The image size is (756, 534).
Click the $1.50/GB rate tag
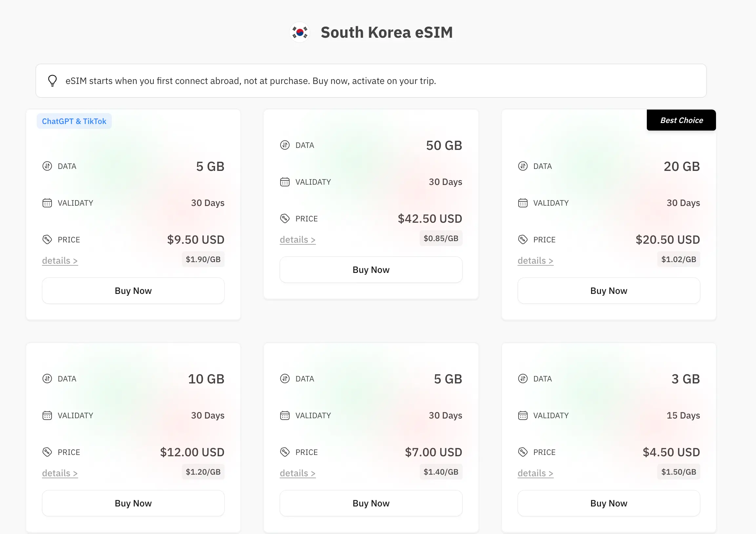click(679, 472)
